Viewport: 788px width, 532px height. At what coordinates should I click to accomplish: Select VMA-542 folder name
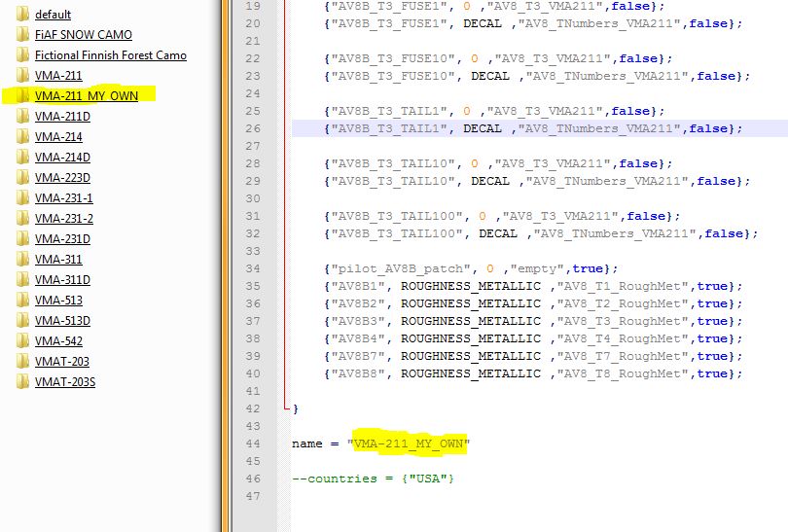tap(58, 341)
